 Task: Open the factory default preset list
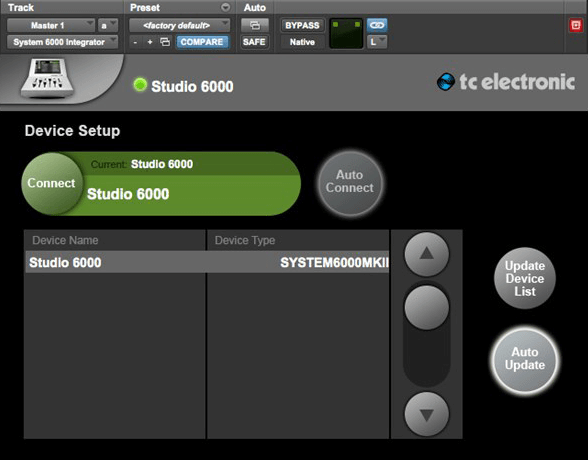click(x=179, y=25)
